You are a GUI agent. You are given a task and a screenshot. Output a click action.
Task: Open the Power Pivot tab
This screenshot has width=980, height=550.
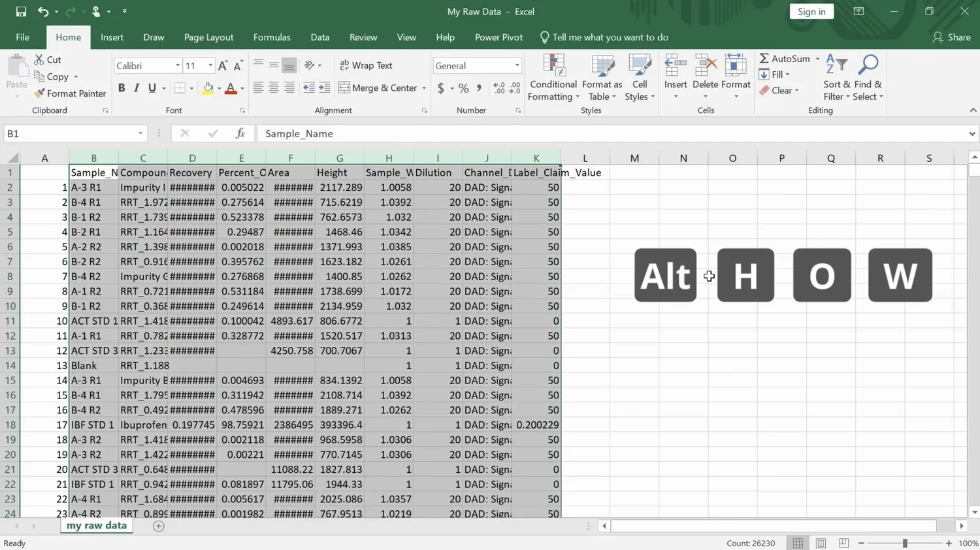[x=498, y=37]
